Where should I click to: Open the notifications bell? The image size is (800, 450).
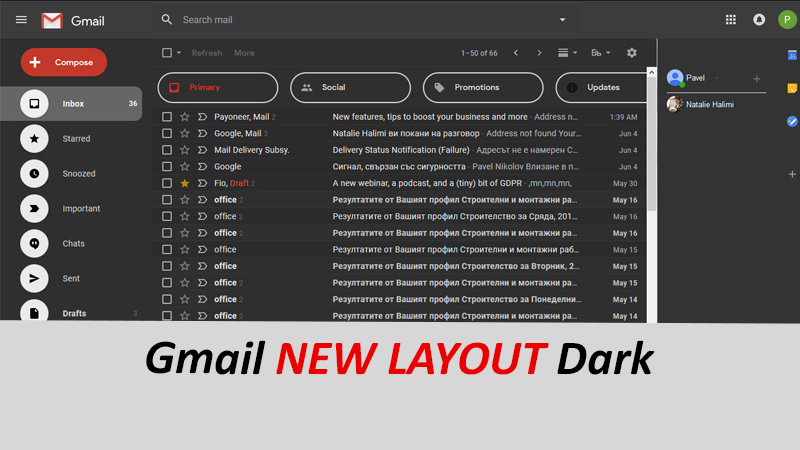(x=759, y=19)
